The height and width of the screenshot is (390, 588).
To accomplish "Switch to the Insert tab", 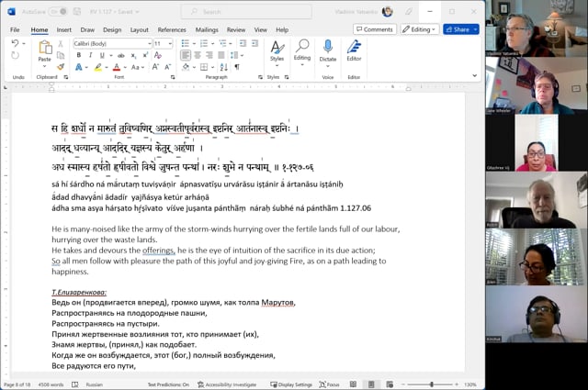I will 63,29.
